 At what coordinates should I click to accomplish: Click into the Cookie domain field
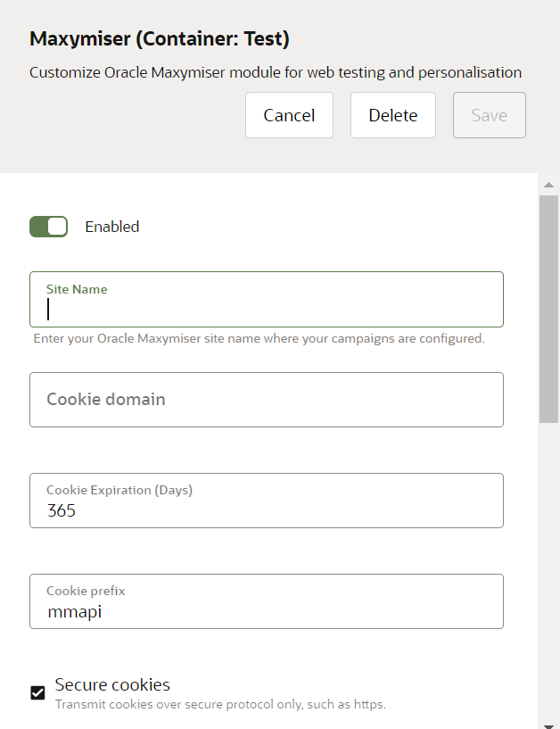click(266, 400)
